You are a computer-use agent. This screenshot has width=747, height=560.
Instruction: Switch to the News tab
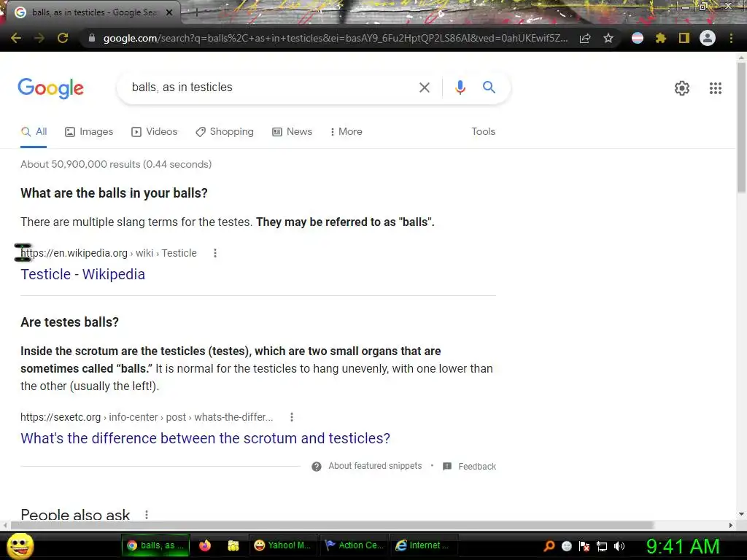pos(292,132)
